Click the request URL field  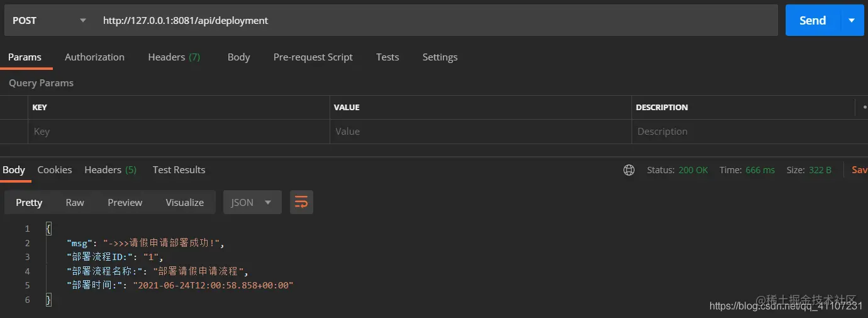[x=436, y=20]
